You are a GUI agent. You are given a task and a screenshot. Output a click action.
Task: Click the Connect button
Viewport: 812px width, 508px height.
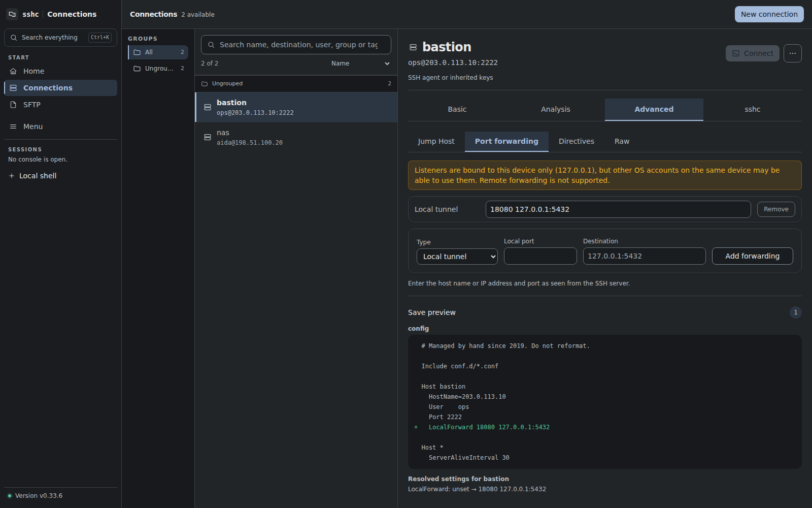[753, 53]
